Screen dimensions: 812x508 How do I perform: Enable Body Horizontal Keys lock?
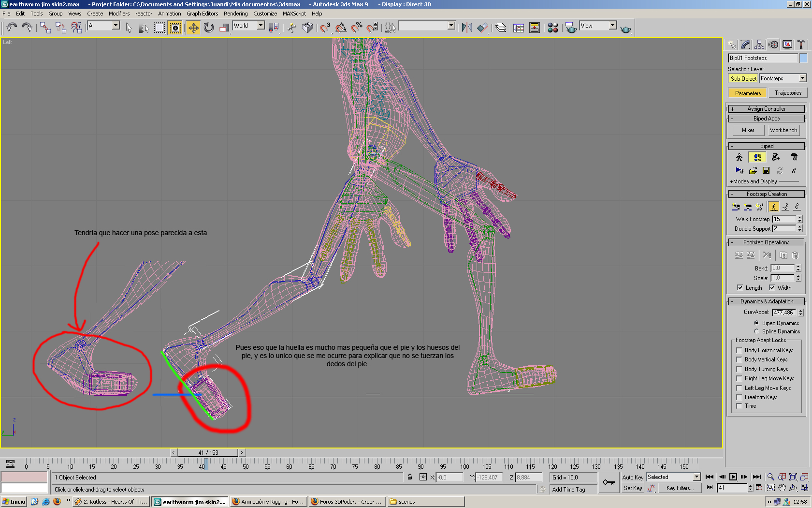(739, 350)
